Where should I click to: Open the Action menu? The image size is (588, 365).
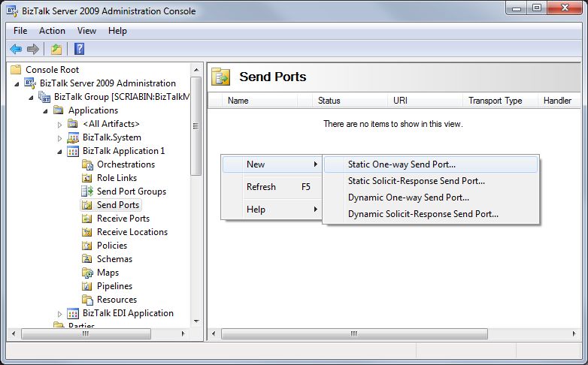point(52,31)
